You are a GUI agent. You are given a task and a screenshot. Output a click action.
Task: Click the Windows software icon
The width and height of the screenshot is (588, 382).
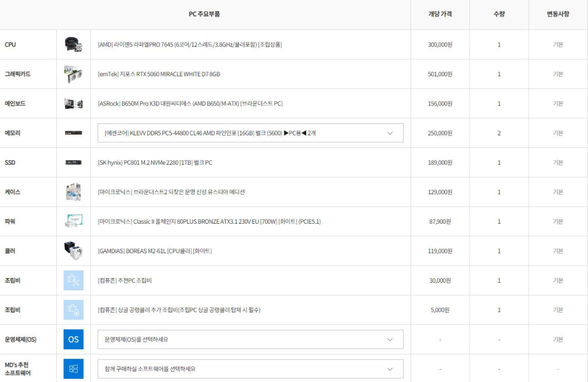coord(73,369)
